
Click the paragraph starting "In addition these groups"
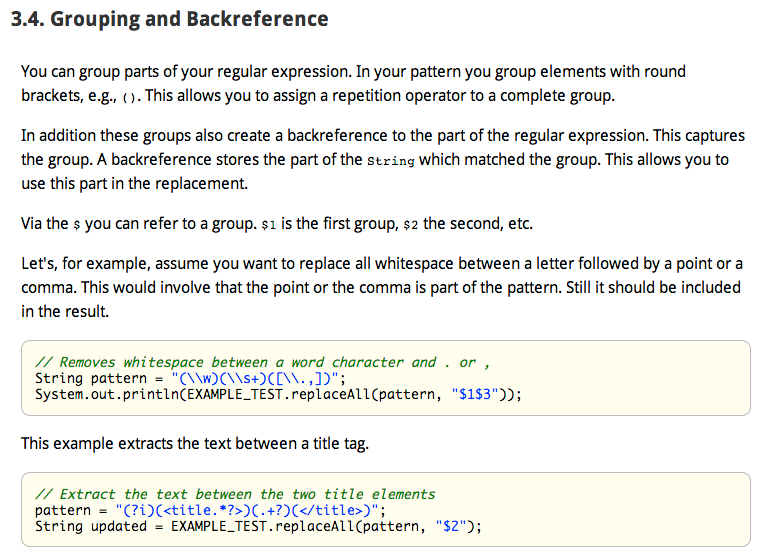(374, 159)
